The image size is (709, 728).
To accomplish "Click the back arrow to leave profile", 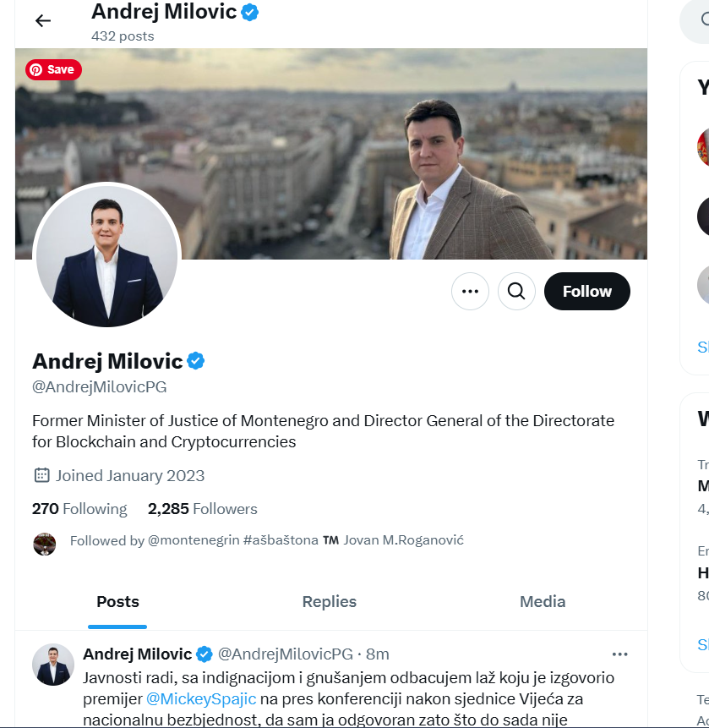I will tap(42, 20).
